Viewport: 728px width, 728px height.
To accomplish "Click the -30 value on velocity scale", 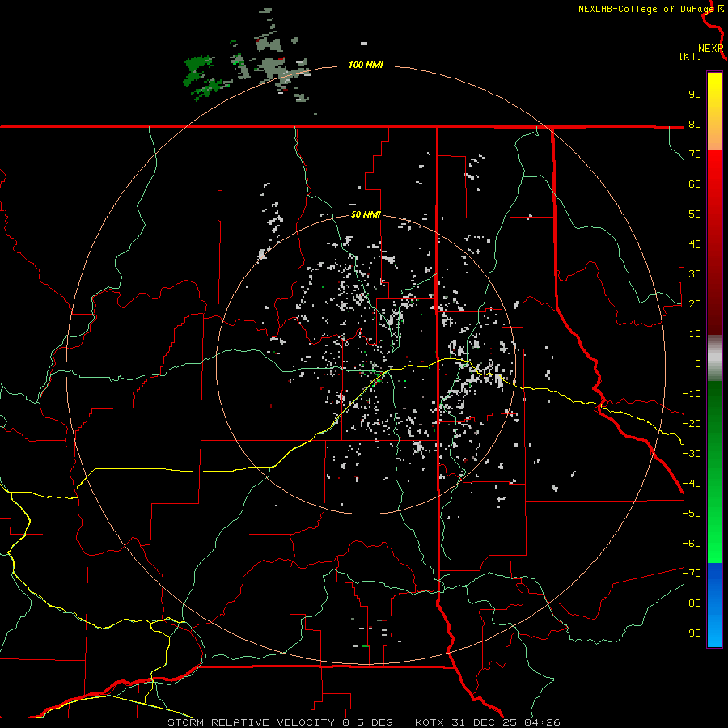I will 692,454.
